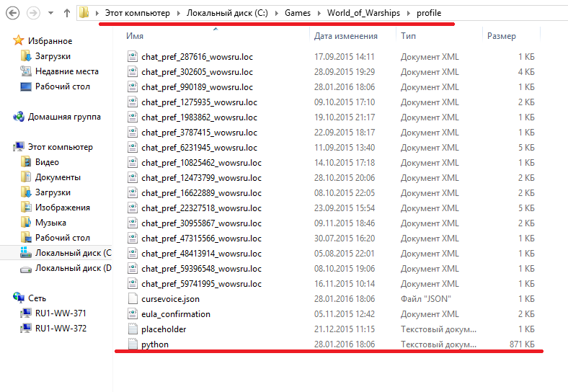Click the Forward navigation arrow
The width and height of the screenshot is (568, 392).
(x=33, y=13)
